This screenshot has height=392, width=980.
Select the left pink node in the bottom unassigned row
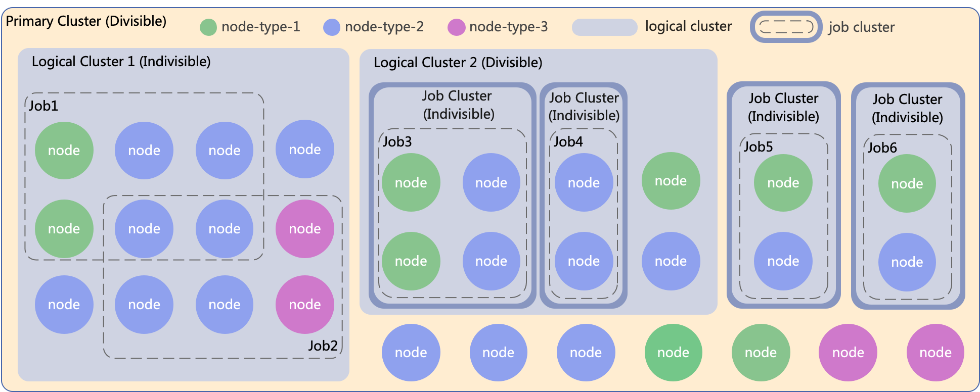pos(848,353)
